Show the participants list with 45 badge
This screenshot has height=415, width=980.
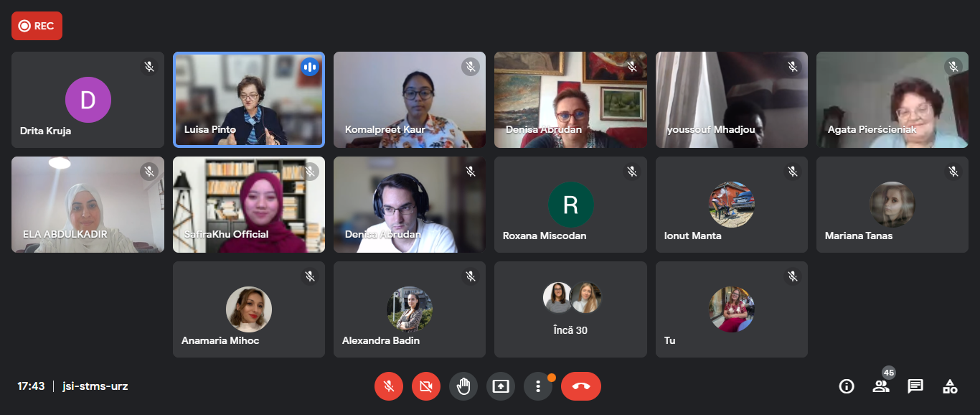[x=881, y=386]
